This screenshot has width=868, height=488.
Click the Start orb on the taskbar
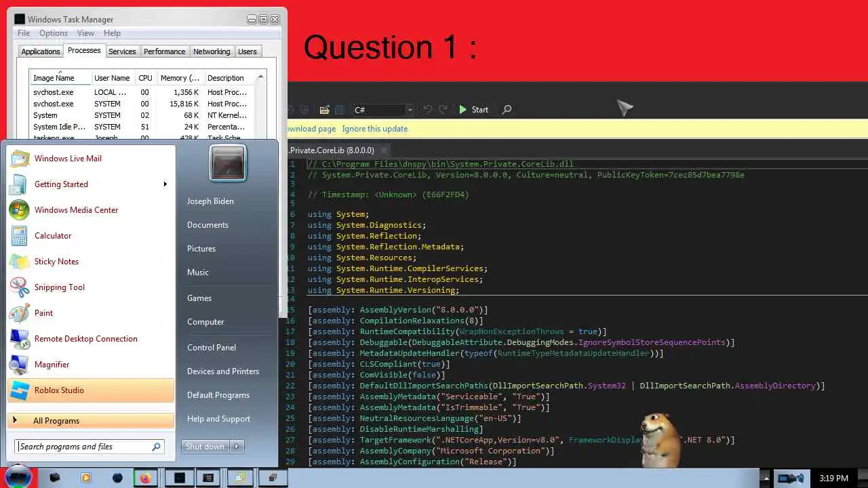coord(19,476)
